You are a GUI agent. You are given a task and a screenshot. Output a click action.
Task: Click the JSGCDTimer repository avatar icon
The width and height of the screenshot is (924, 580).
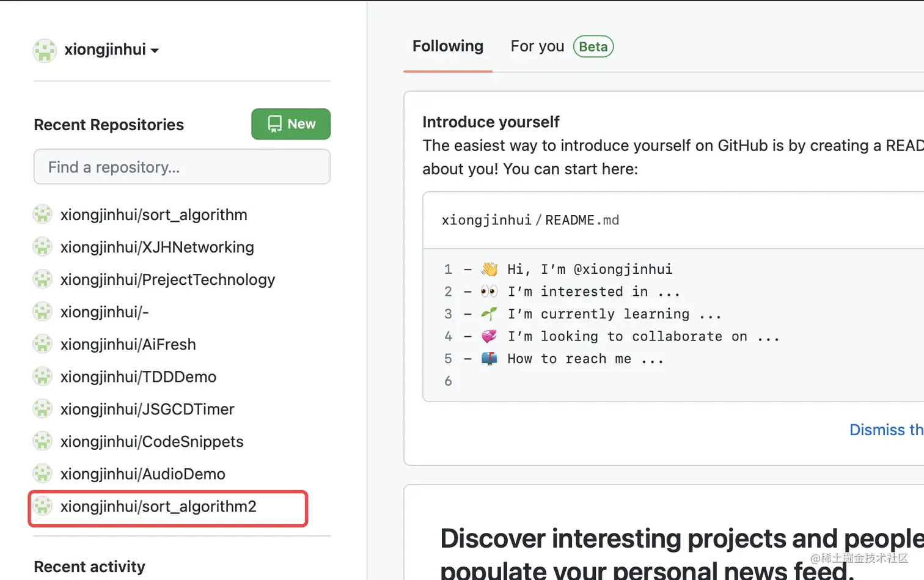point(42,409)
